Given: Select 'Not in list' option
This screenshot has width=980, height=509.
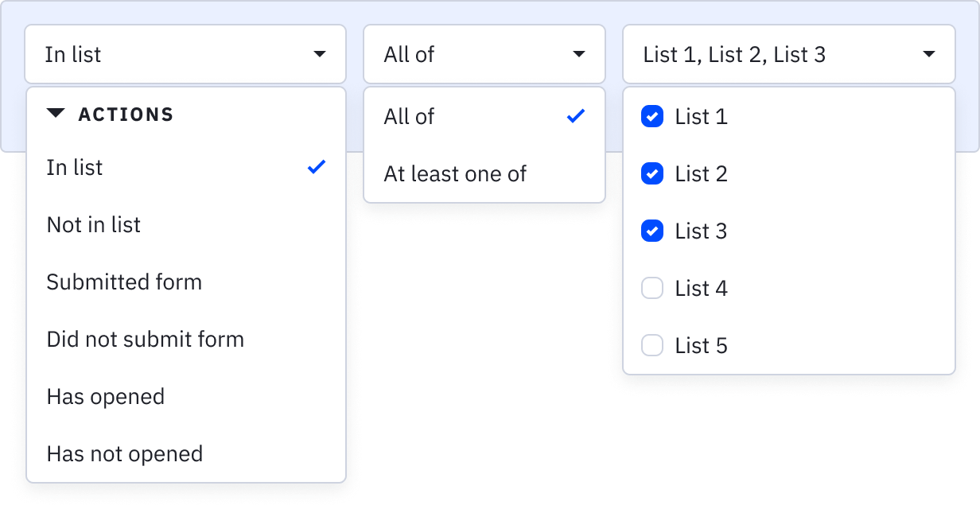Looking at the screenshot, I should [94, 225].
